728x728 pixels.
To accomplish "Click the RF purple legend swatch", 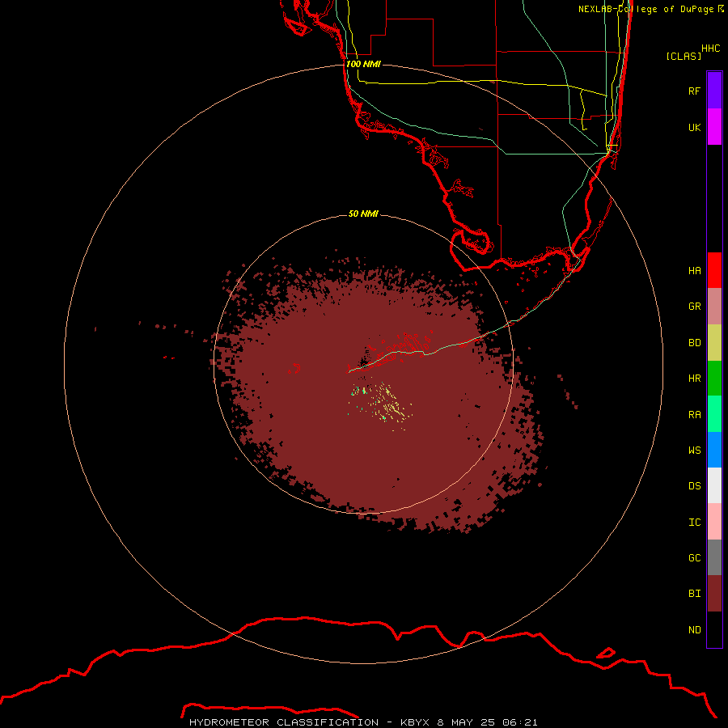I will [x=714, y=91].
